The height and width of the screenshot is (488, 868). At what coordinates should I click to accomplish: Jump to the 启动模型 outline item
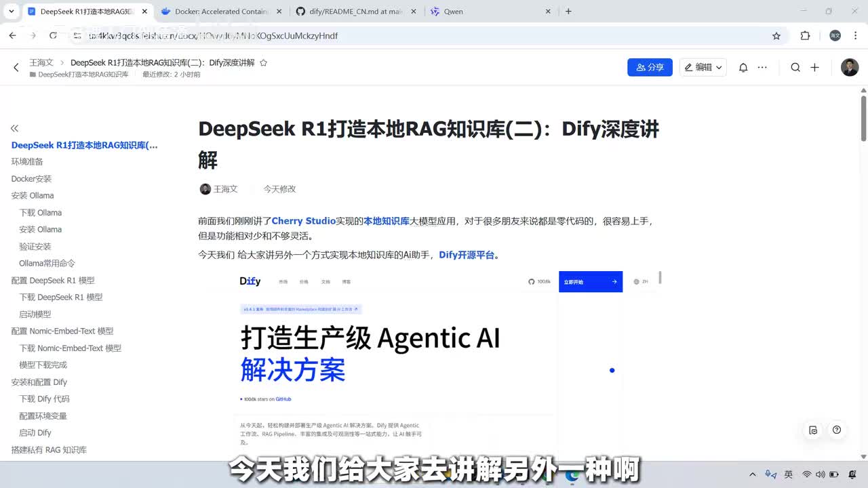click(35, 314)
